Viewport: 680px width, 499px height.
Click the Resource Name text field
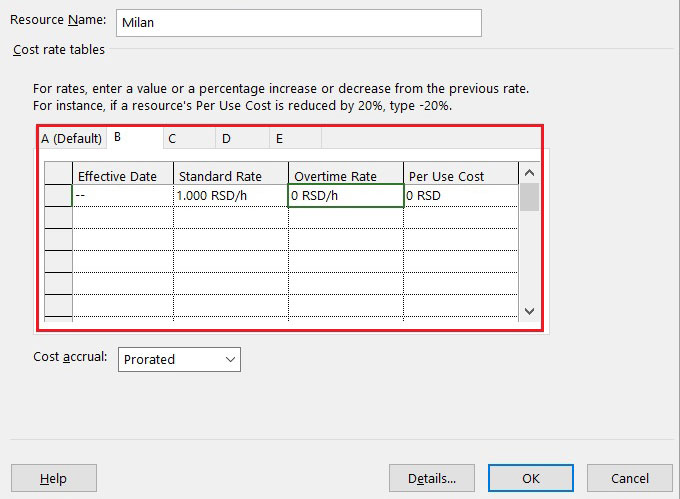[298, 22]
